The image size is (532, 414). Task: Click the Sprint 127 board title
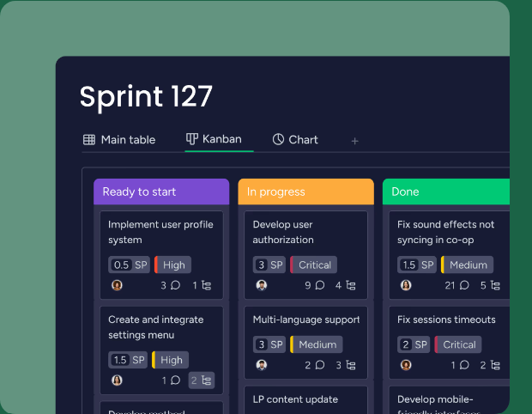(x=146, y=96)
